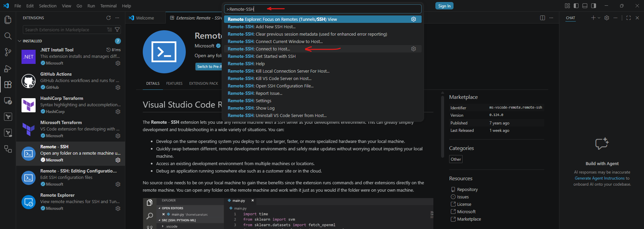Viewport: 644px width, 229px height.
Task: Open the File menu
Action: (x=18, y=6)
